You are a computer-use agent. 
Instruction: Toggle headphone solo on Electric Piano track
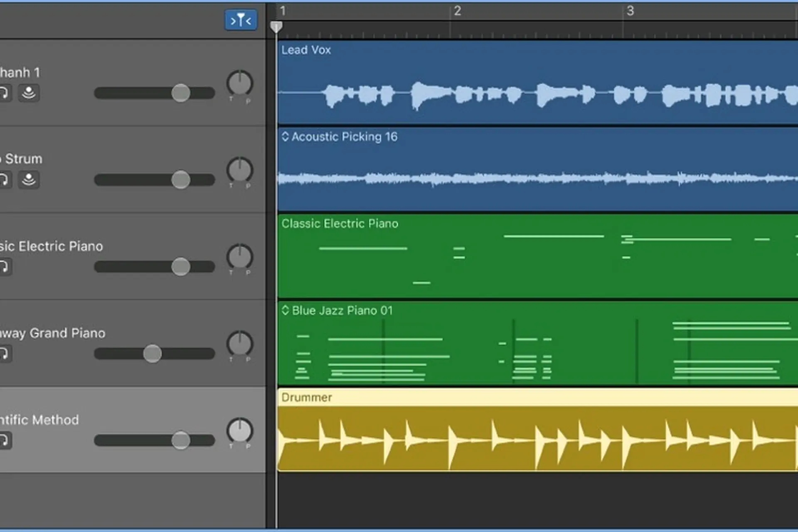[4, 266]
